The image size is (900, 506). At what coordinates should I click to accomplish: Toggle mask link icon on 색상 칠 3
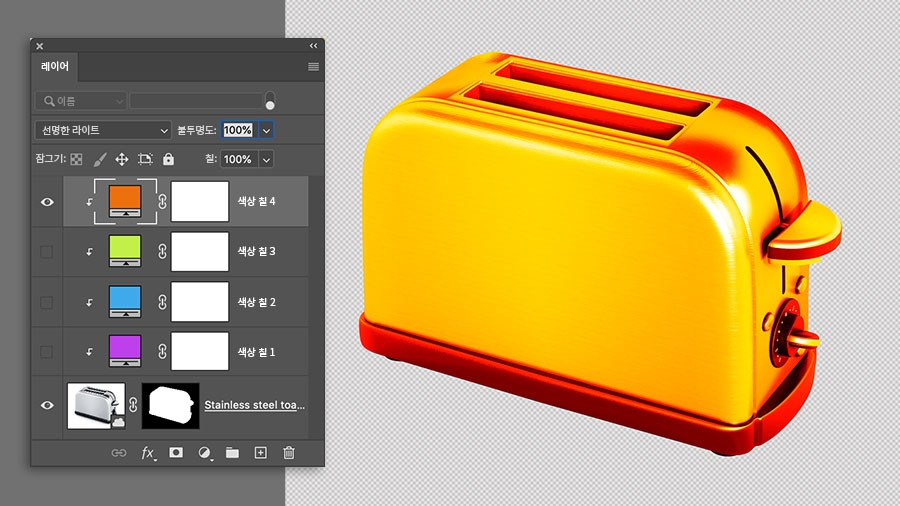tap(162, 251)
